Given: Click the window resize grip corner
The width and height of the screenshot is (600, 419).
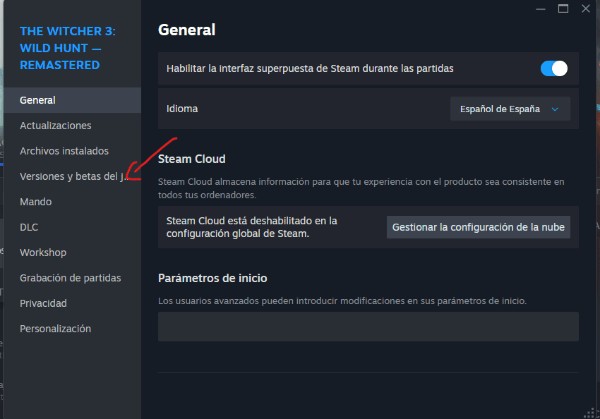Looking at the screenshot, I should [590, 413].
